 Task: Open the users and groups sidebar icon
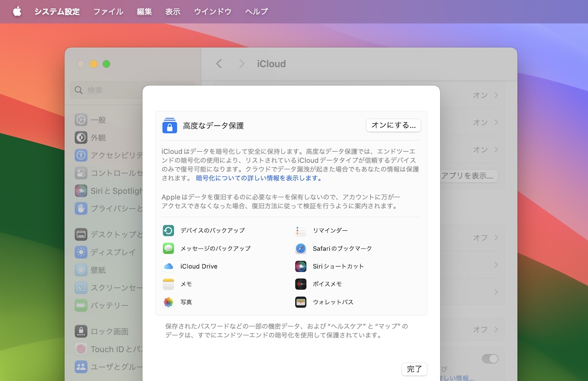click(x=81, y=367)
